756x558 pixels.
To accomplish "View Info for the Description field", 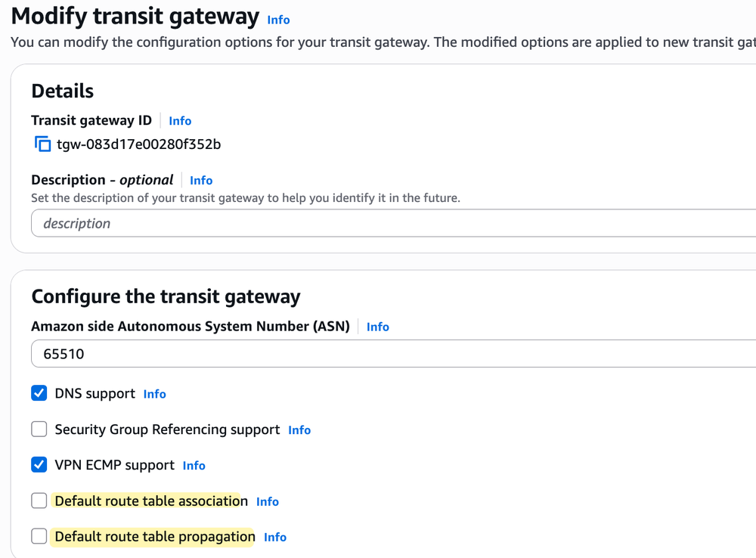I will coord(200,180).
